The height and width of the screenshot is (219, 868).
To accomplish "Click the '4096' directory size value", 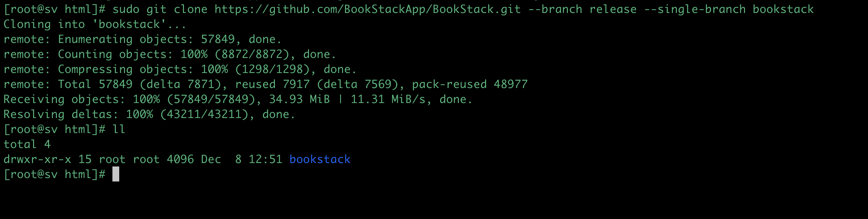I will click(x=180, y=159).
